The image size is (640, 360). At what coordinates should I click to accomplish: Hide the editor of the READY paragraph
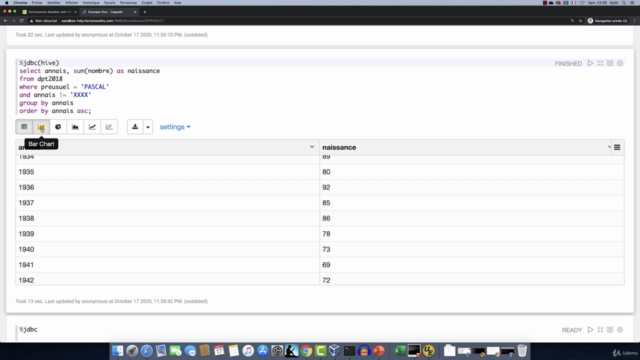pyautogui.click(x=600, y=330)
